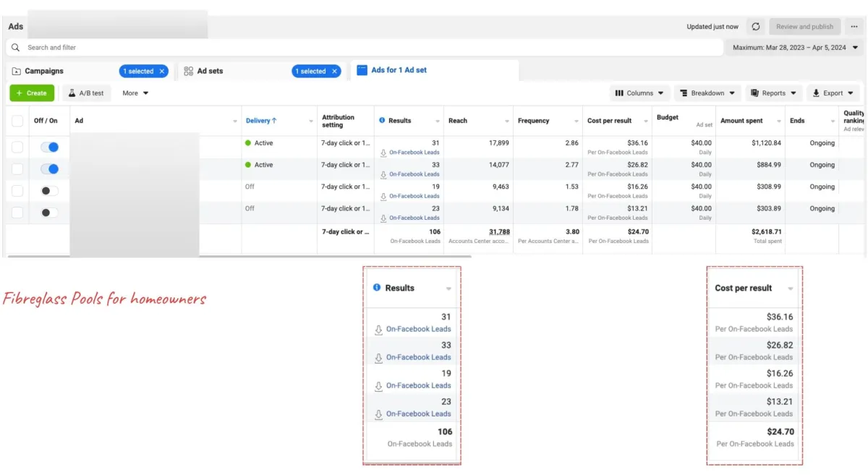Expand the Frequency column dropdown arrow

[x=576, y=121]
